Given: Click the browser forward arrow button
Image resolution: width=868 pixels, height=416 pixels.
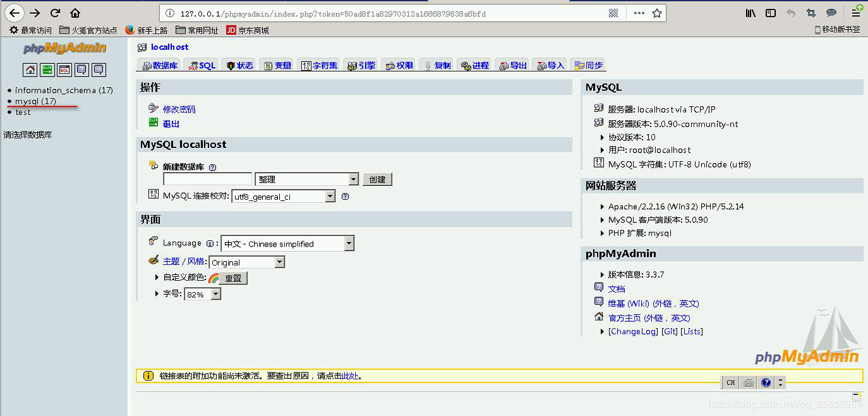Looking at the screenshot, I should [35, 13].
